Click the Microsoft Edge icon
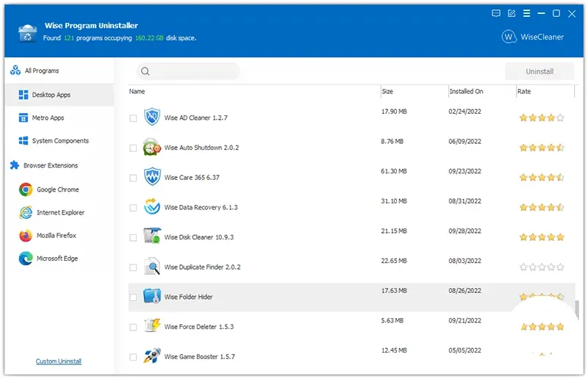Viewport: 588px width, 379px height. 26,259
